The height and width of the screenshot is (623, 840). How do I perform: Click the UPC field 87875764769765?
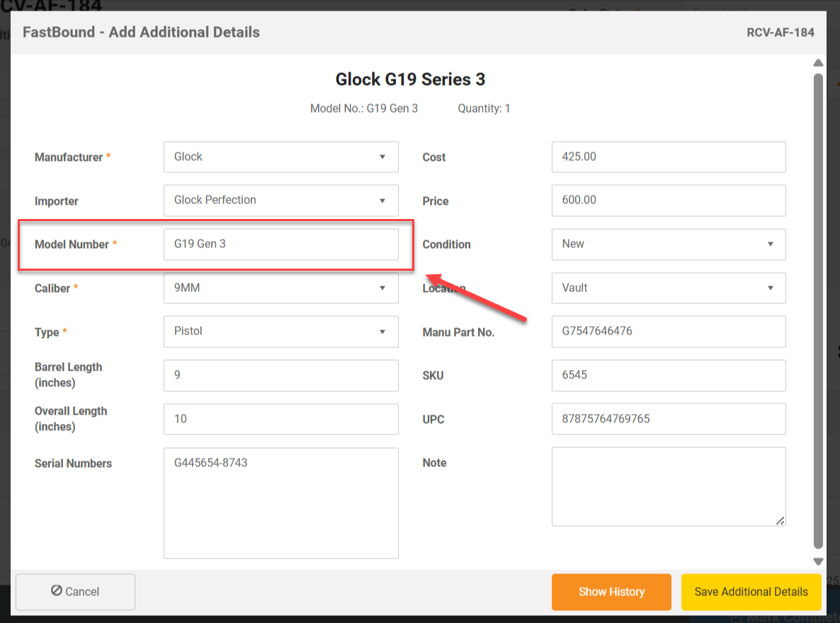coord(669,420)
